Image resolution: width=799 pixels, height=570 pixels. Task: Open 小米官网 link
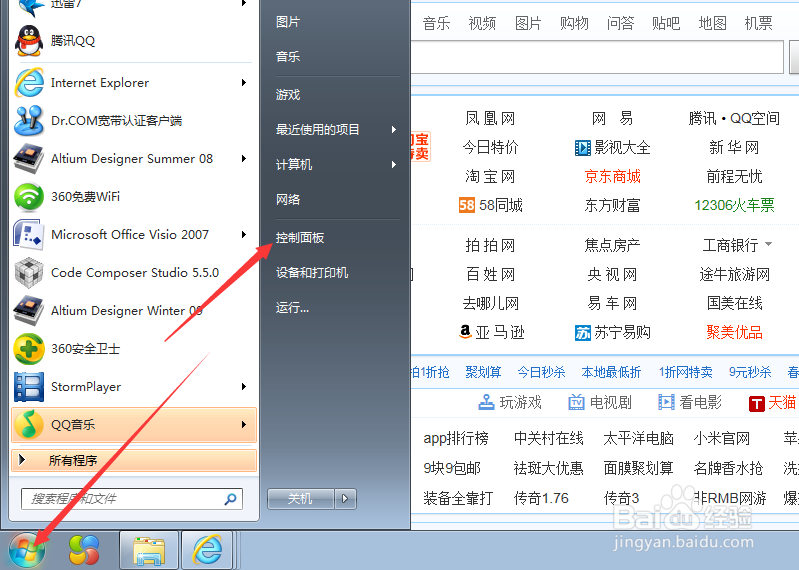(722, 439)
